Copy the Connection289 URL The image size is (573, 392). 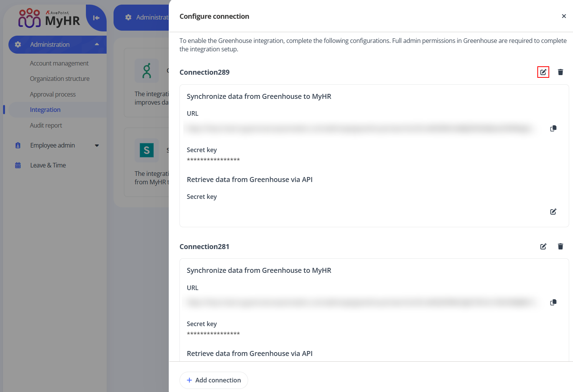[553, 128]
